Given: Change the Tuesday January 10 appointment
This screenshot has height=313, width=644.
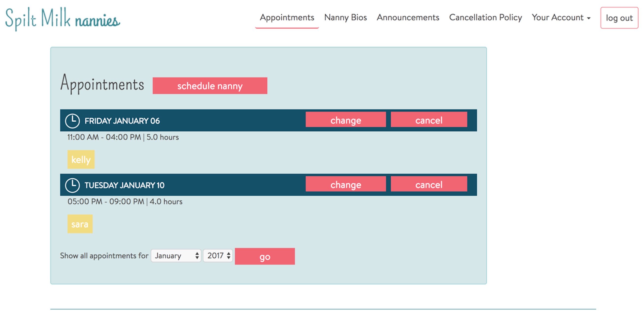Looking at the screenshot, I should click(x=345, y=184).
